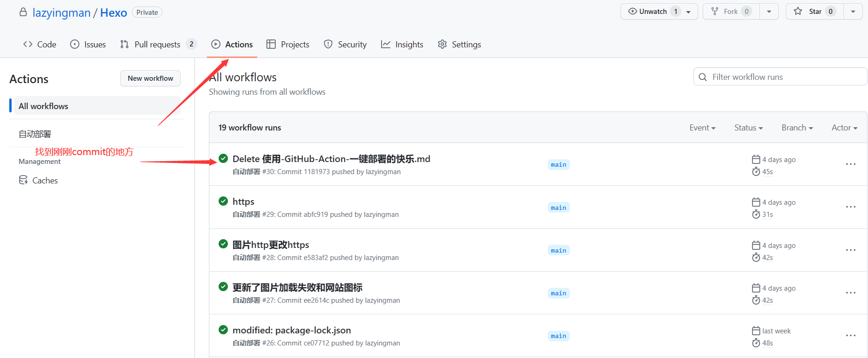Open options menu for run #27
The image size is (868, 358).
tap(851, 293)
